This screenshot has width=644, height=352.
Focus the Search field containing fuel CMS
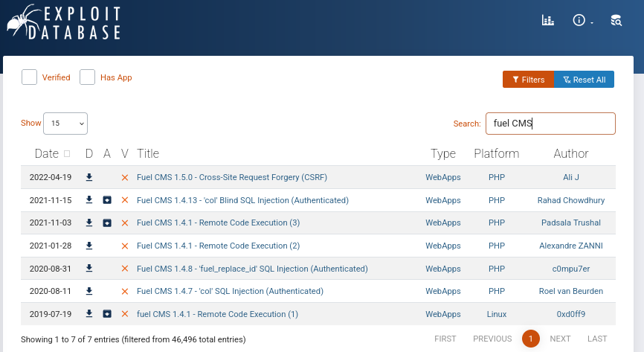(550, 124)
